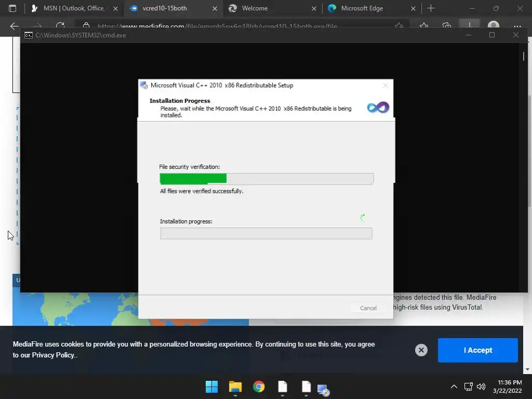Close the Welcome tab
Screen dimensions: 532x399
(x=314, y=8)
